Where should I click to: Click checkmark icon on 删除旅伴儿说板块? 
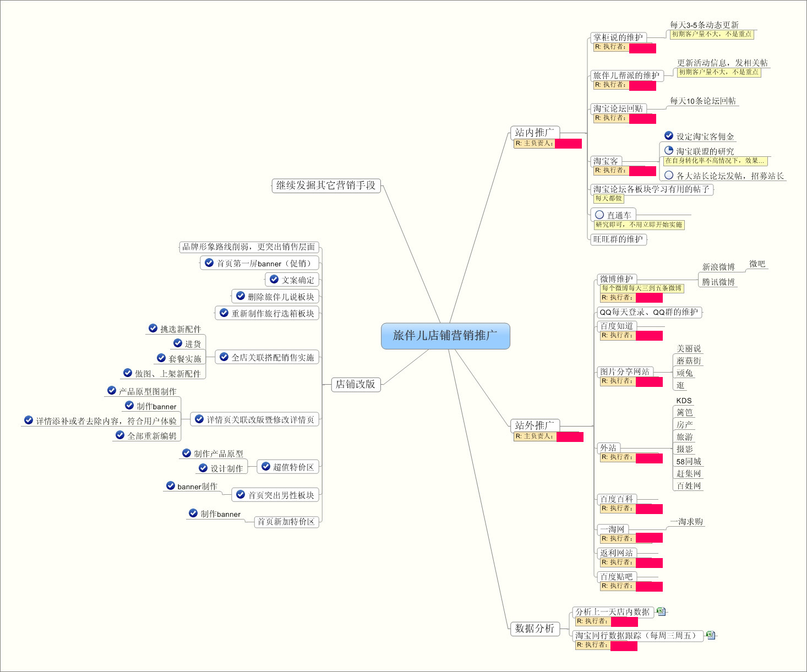(x=241, y=296)
